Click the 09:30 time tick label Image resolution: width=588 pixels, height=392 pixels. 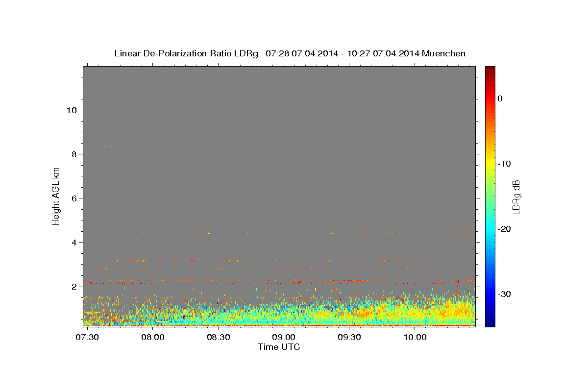point(349,337)
